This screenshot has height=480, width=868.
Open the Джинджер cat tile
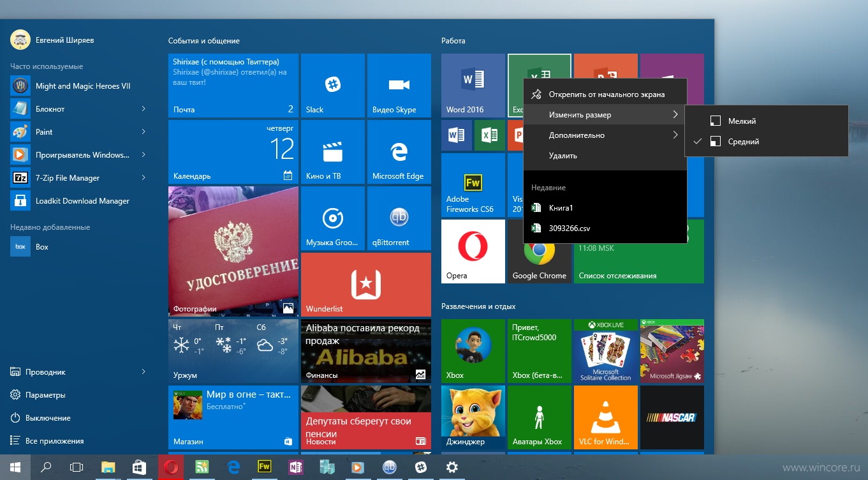[x=473, y=417]
